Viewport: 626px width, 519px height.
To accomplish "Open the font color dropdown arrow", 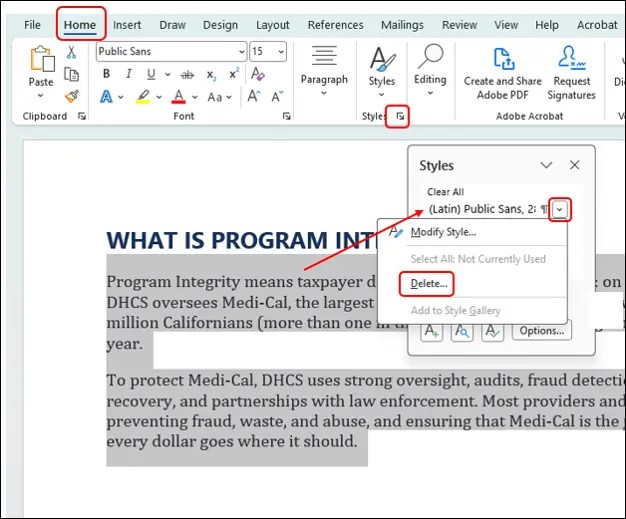I will (x=194, y=97).
